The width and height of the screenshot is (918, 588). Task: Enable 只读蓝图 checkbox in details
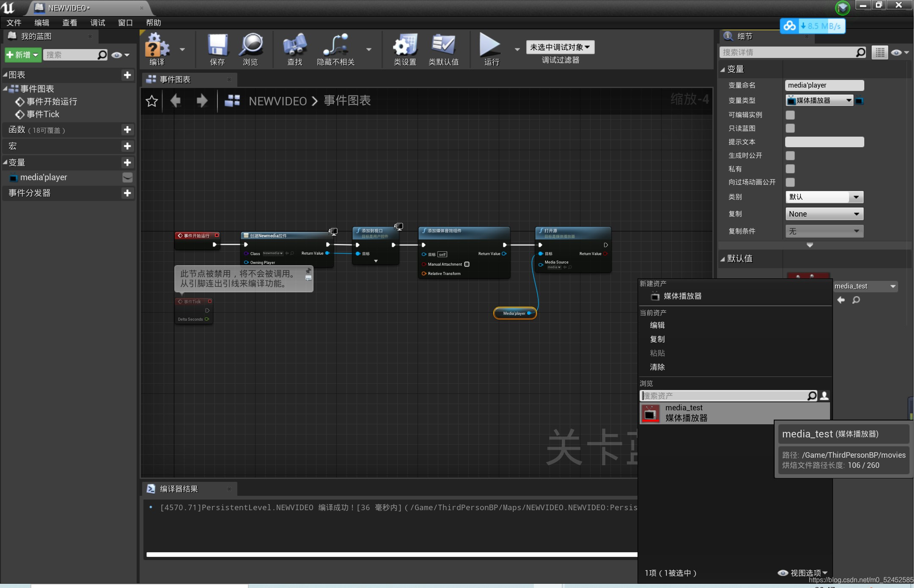pos(790,128)
